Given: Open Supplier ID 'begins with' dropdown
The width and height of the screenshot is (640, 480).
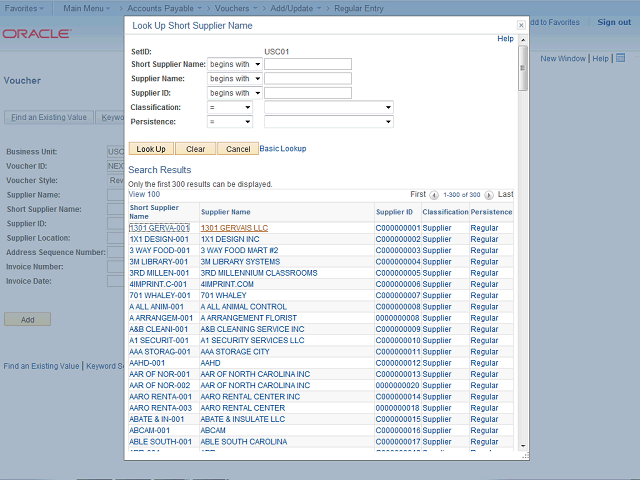Looking at the screenshot, I should point(235,93).
